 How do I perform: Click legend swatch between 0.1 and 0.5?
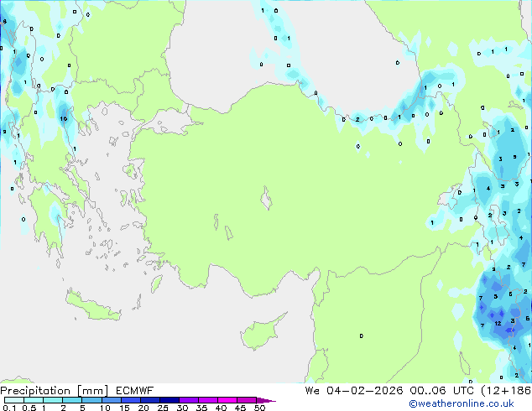pos(14,400)
